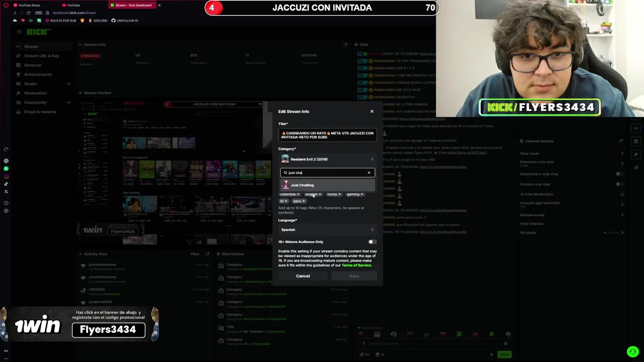Pop out the Channel Actions panel
The height and width of the screenshot is (362, 644).
click(621, 141)
